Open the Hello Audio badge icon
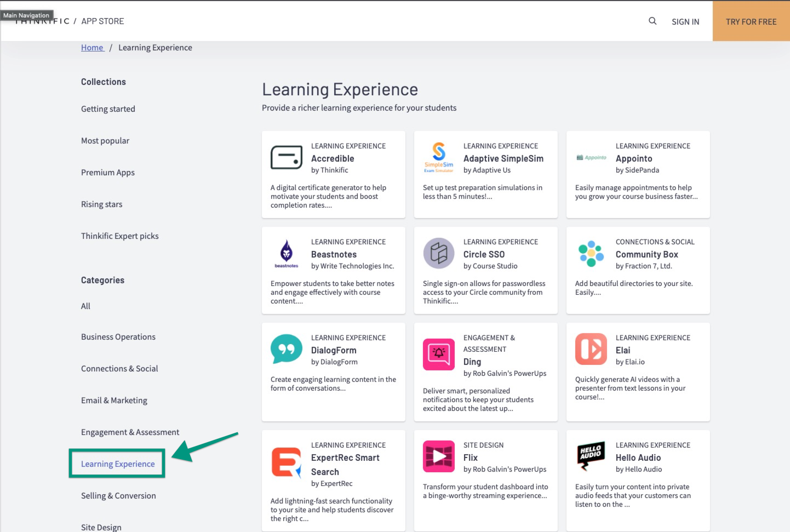This screenshot has width=790, height=532. point(591,456)
